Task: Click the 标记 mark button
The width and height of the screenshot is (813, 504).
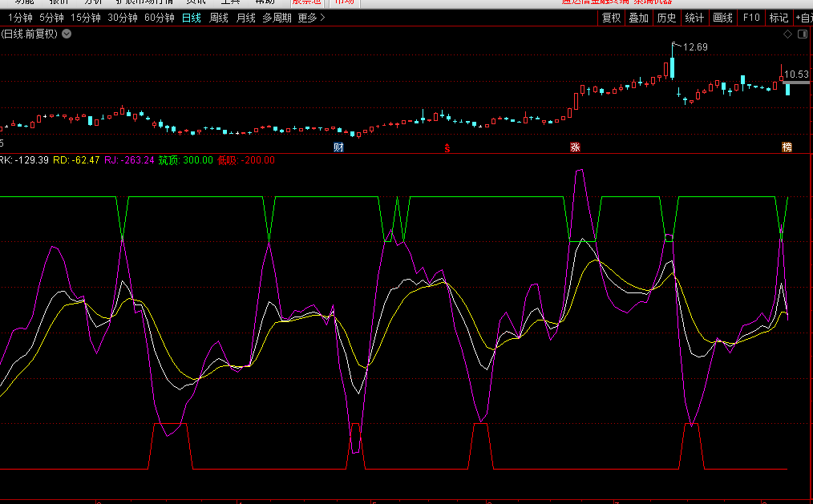Action: point(779,18)
